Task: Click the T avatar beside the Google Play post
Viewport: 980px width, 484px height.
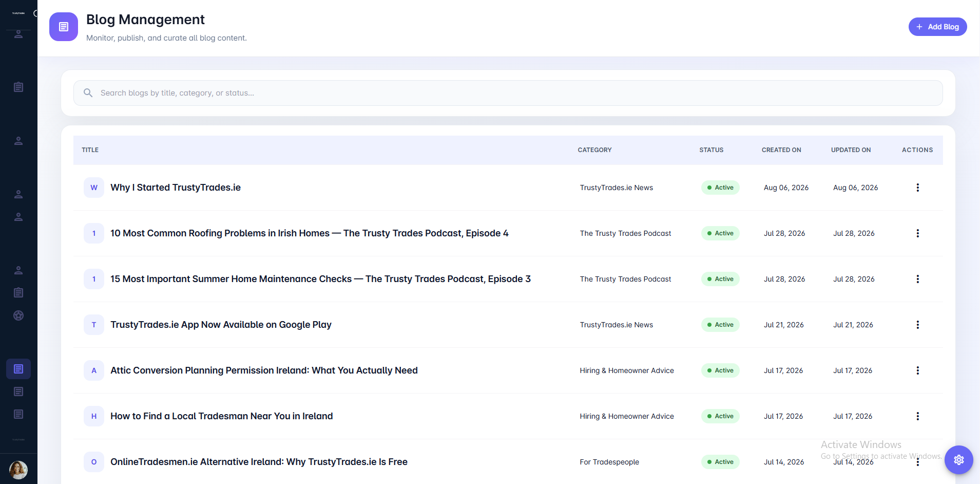Action: 94,325
